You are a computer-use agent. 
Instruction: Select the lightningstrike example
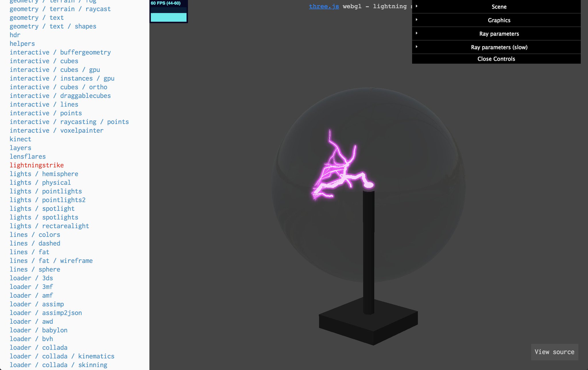point(37,165)
